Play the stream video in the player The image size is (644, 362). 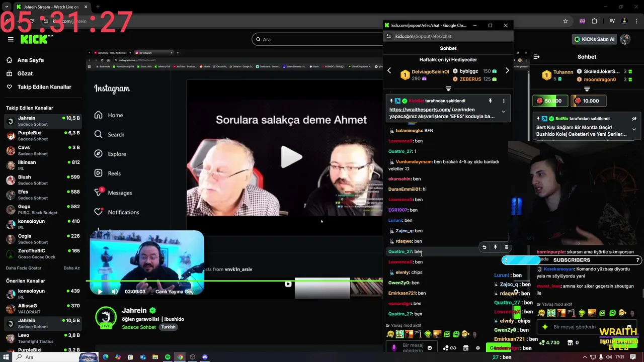100,292
